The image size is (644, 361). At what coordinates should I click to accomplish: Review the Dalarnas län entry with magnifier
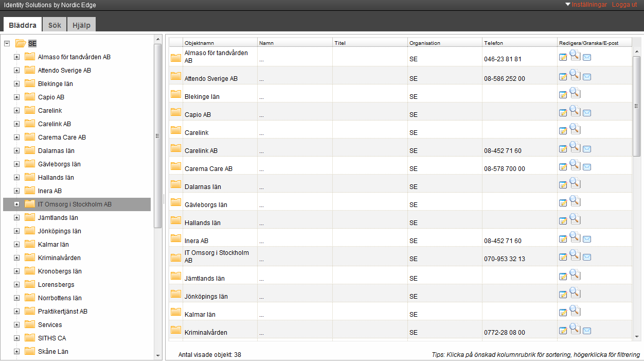click(575, 183)
